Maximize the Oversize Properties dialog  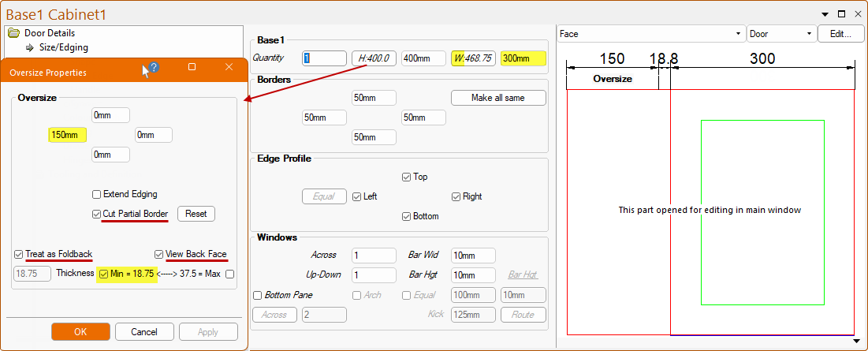pos(192,66)
